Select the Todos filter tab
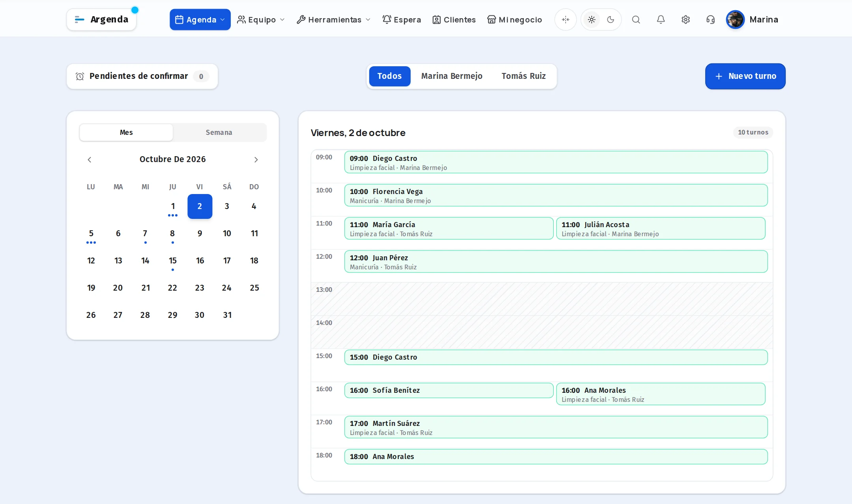852x504 pixels. [x=390, y=76]
